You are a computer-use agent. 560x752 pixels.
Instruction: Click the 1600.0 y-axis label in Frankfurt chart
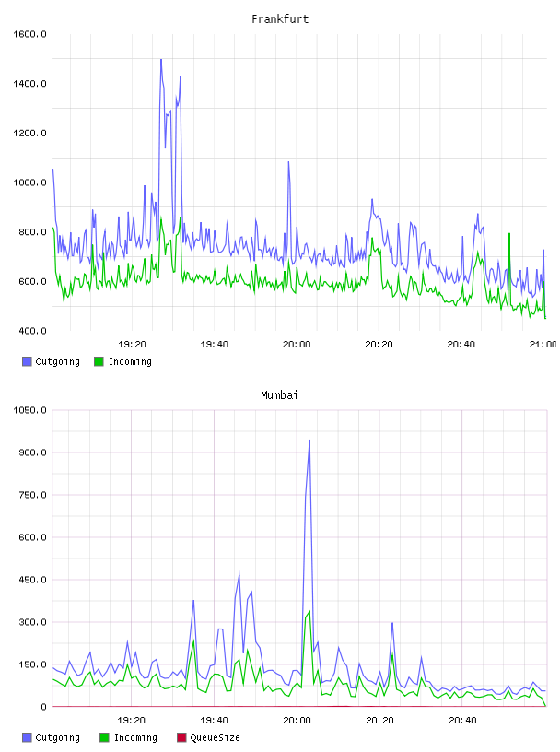click(x=29, y=34)
